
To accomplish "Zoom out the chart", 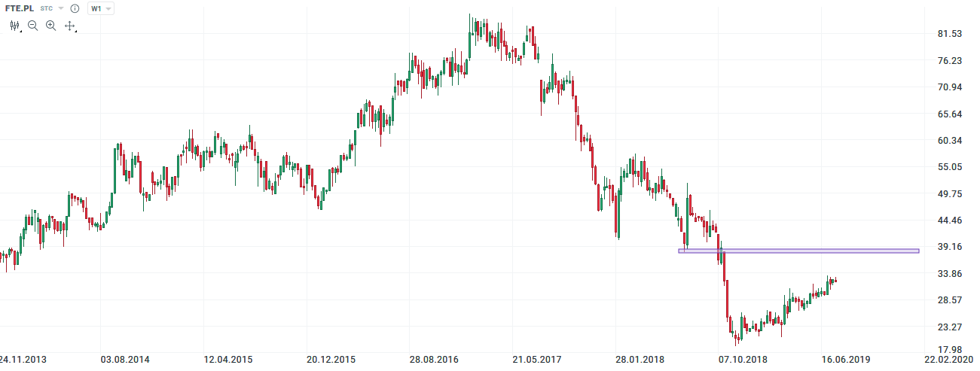I will pos(33,26).
